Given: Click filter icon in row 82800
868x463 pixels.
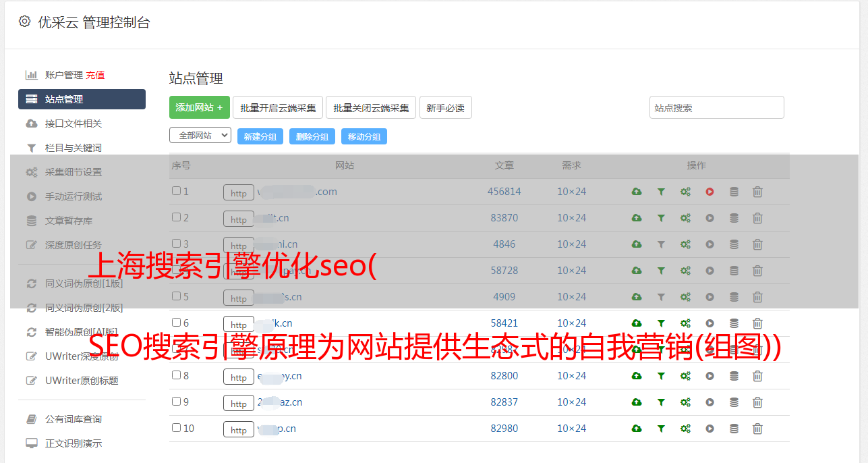Looking at the screenshot, I should tap(661, 376).
